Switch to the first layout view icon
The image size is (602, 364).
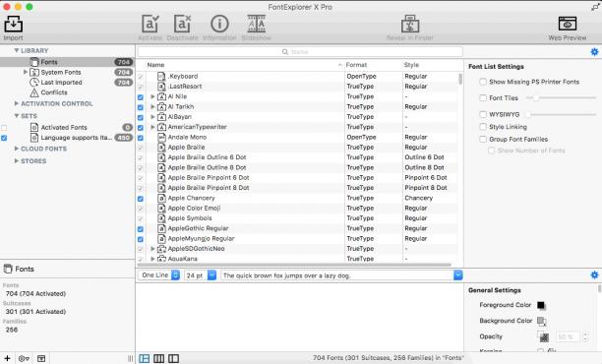(145, 359)
